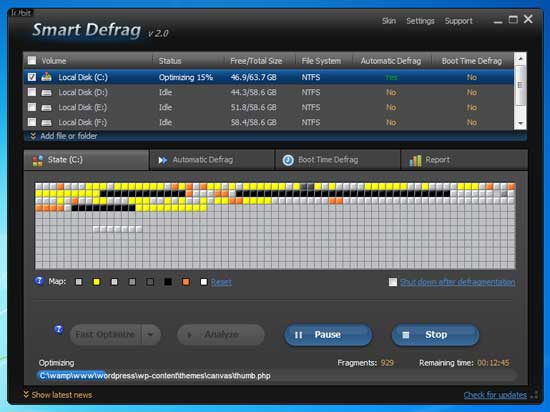Click the optimizing file path progress bar

(277, 376)
